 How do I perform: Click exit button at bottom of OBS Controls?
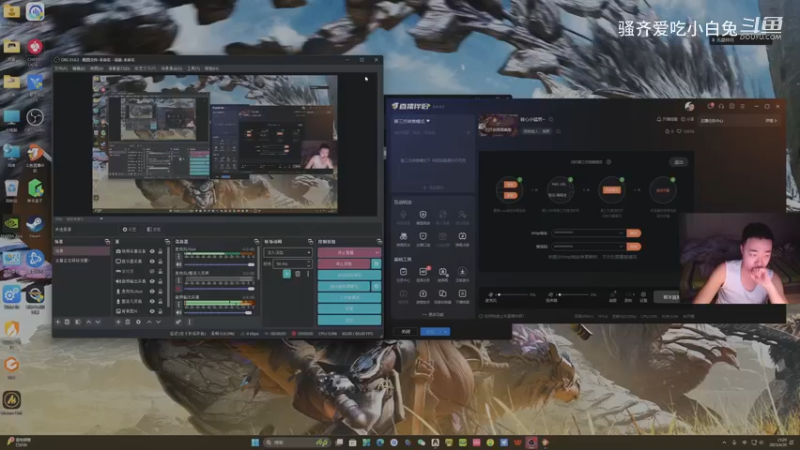pyautogui.click(x=349, y=320)
